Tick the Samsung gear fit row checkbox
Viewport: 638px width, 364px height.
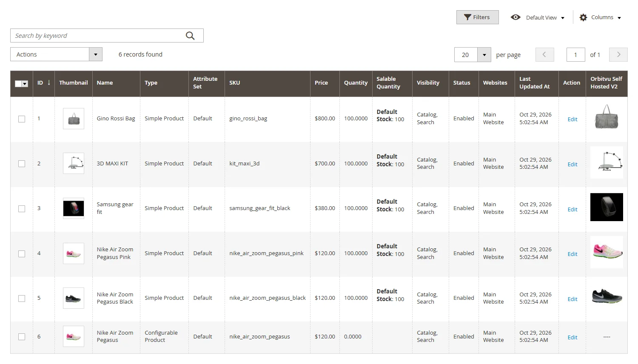pyautogui.click(x=22, y=209)
